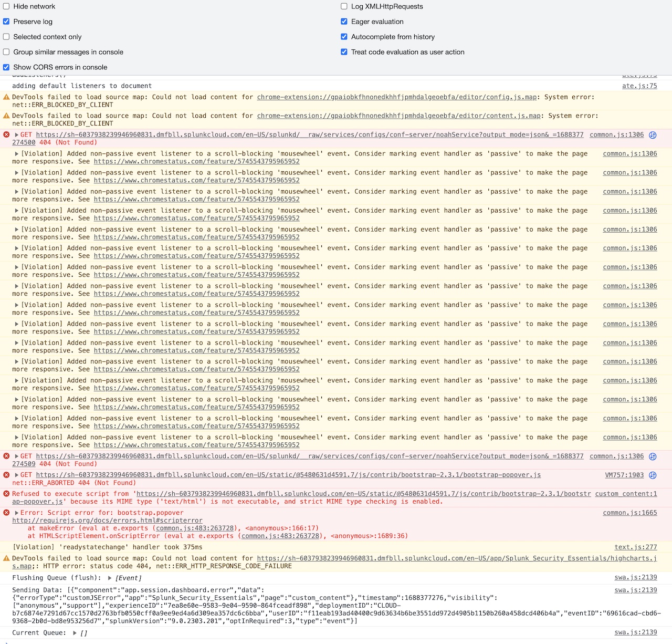This screenshot has height=644, width=672.
Task: Click blue initiator icon beside common.js:1306
Action: click(x=653, y=134)
